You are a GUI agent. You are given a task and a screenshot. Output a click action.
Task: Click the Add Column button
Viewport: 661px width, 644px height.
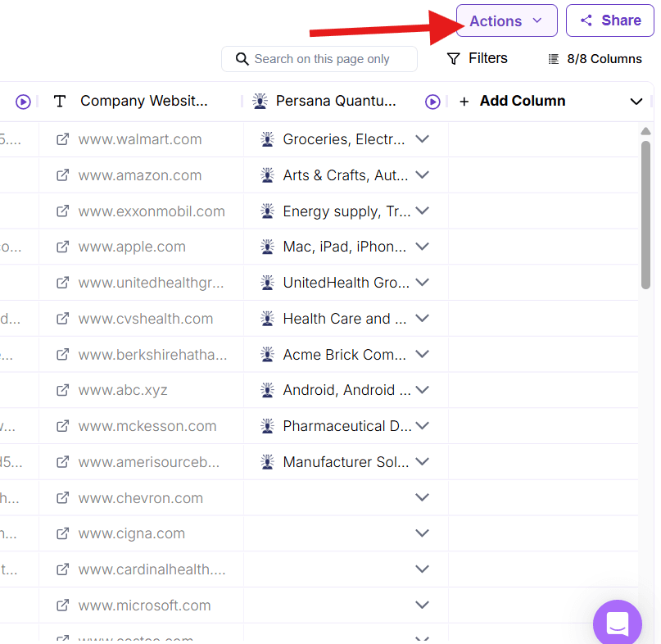click(512, 102)
